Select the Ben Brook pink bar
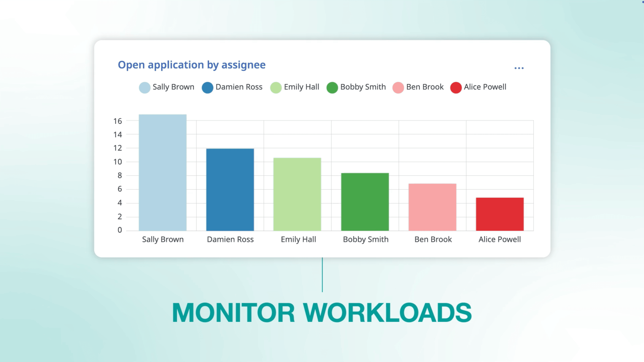 point(432,207)
